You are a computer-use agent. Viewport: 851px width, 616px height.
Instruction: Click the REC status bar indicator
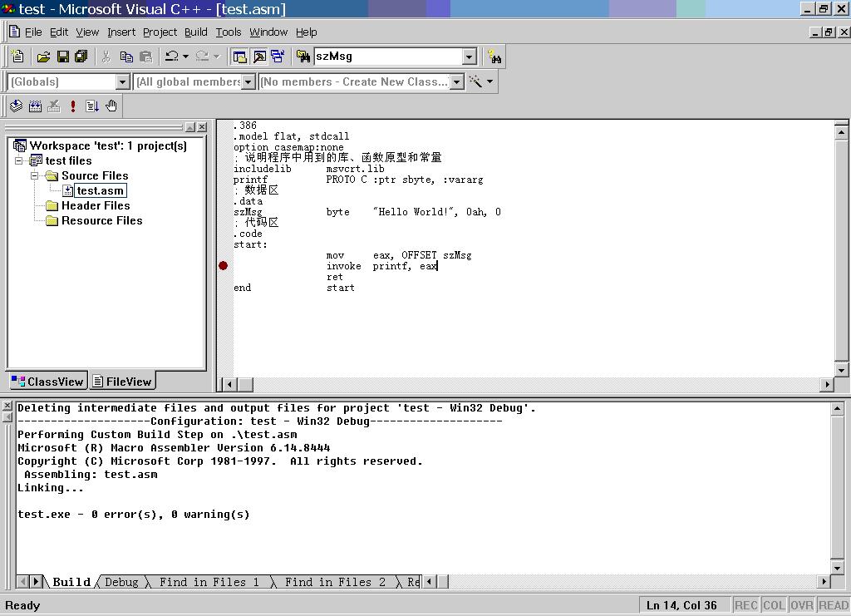click(746, 605)
